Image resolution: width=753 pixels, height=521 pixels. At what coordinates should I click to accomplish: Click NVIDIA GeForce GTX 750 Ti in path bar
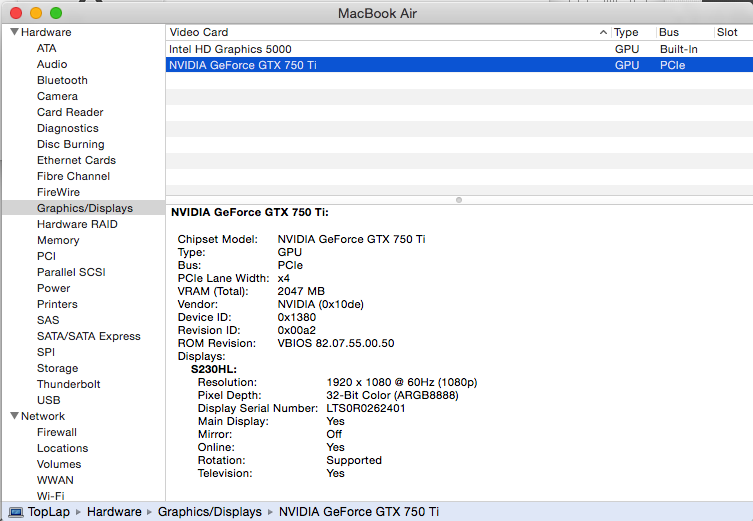(359, 512)
